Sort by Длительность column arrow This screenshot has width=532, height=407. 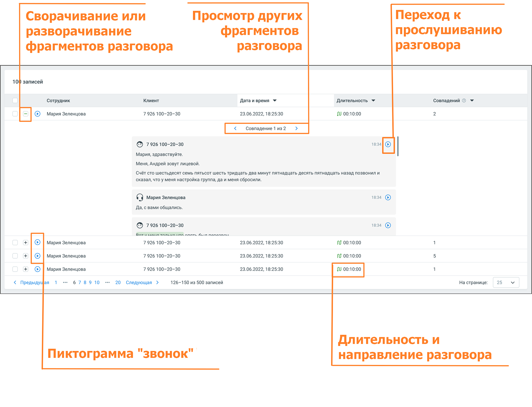(x=373, y=100)
